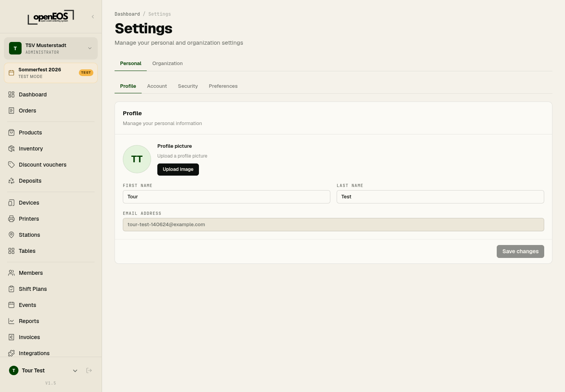Screen dimensions: 565x392
Task: Click the Products bag icon
Action: 11,132
